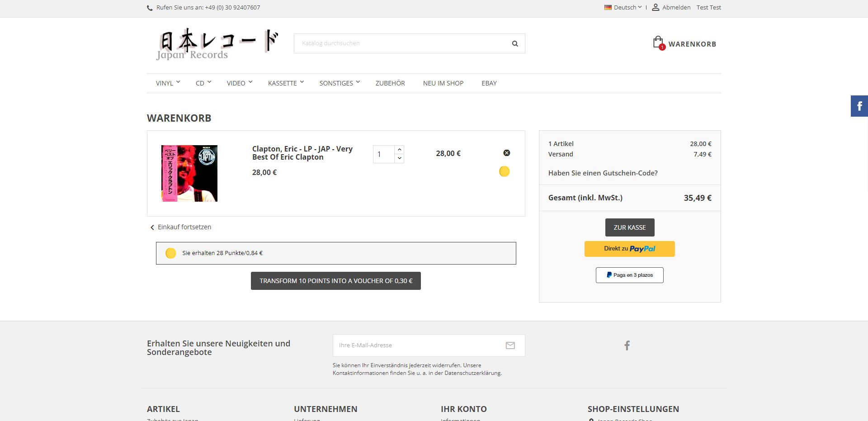Increase quantity with the up arrow
868x421 pixels.
click(399, 150)
